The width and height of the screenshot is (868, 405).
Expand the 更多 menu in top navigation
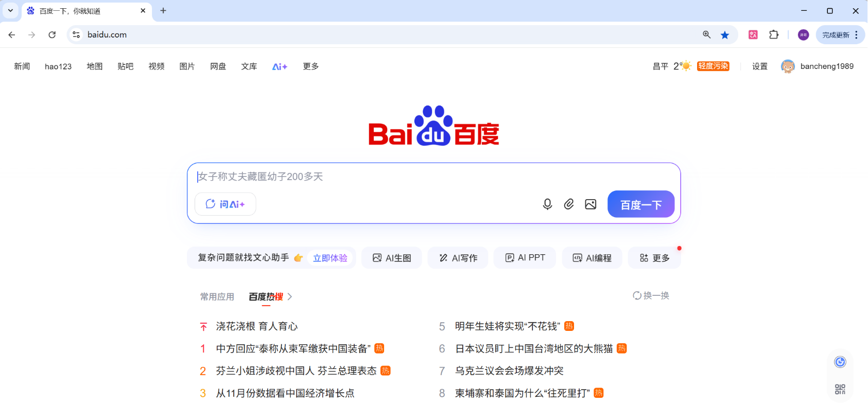311,66
